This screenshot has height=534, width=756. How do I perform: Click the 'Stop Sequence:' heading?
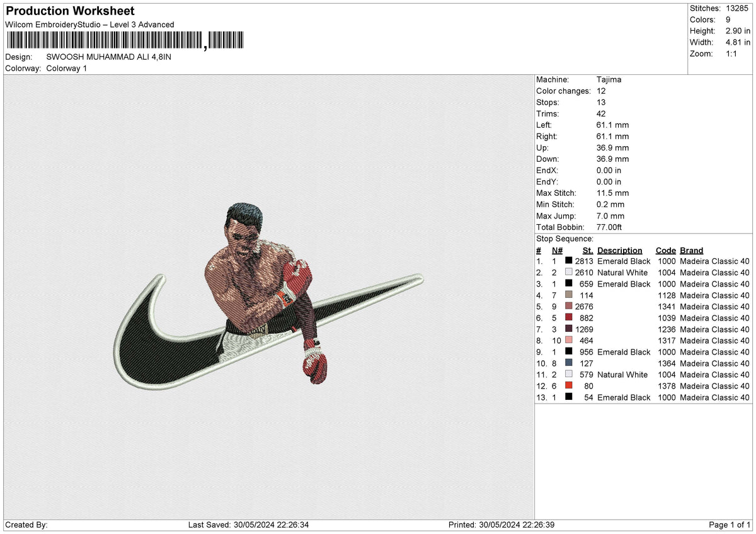click(564, 239)
